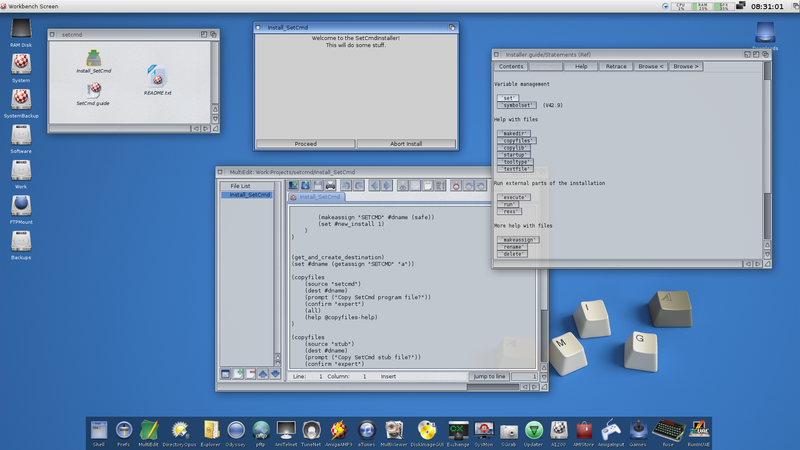Open the README.txt file icon
This screenshot has height=450, width=800.
click(157, 78)
